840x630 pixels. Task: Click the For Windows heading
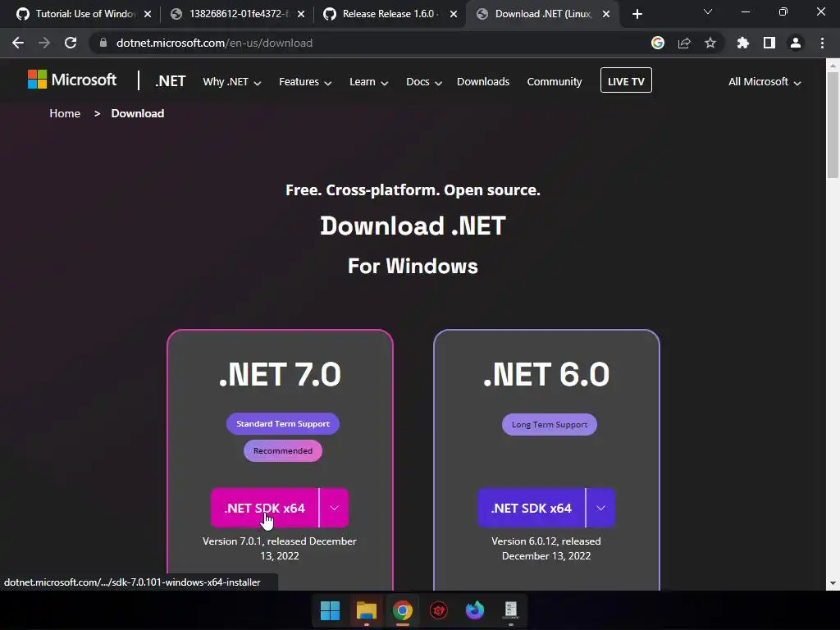(x=413, y=267)
